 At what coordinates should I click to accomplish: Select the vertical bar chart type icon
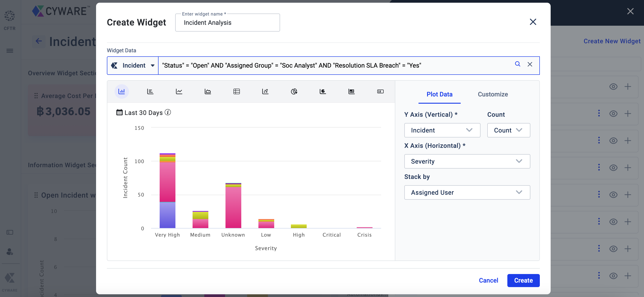(x=122, y=91)
